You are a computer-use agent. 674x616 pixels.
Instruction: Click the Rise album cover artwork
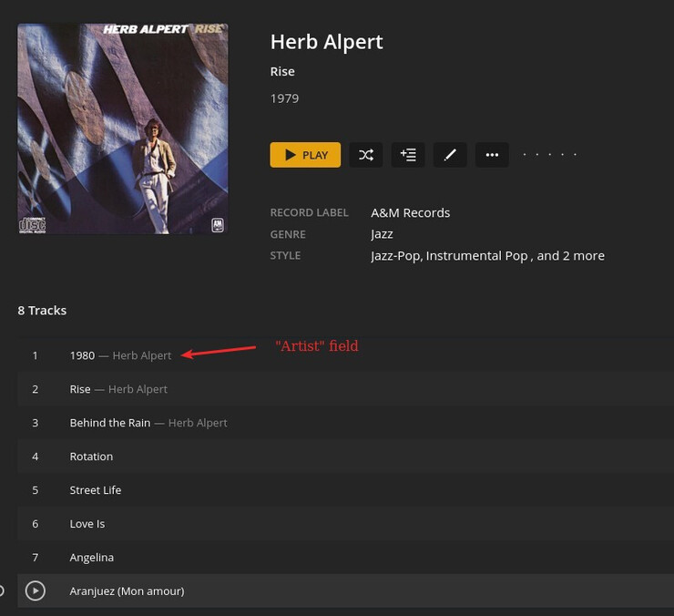(123, 128)
